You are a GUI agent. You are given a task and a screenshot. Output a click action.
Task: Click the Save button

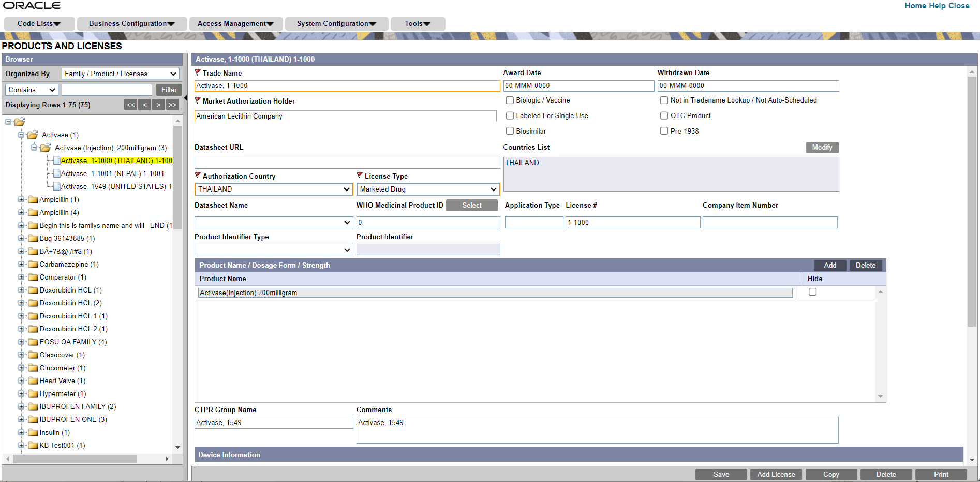721,474
